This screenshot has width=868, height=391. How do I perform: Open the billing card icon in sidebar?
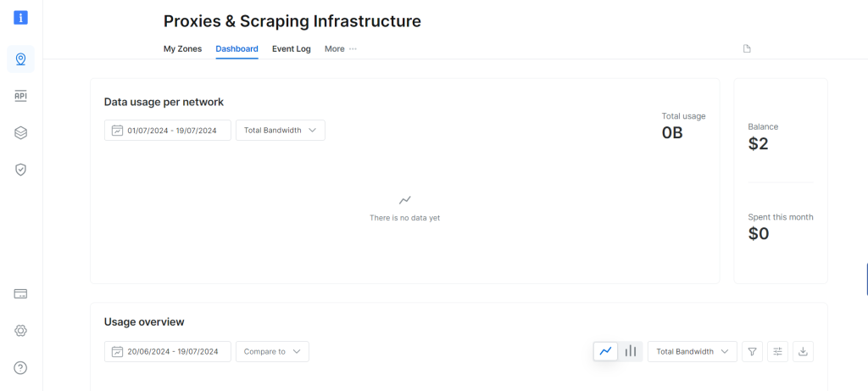pyautogui.click(x=21, y=293)
